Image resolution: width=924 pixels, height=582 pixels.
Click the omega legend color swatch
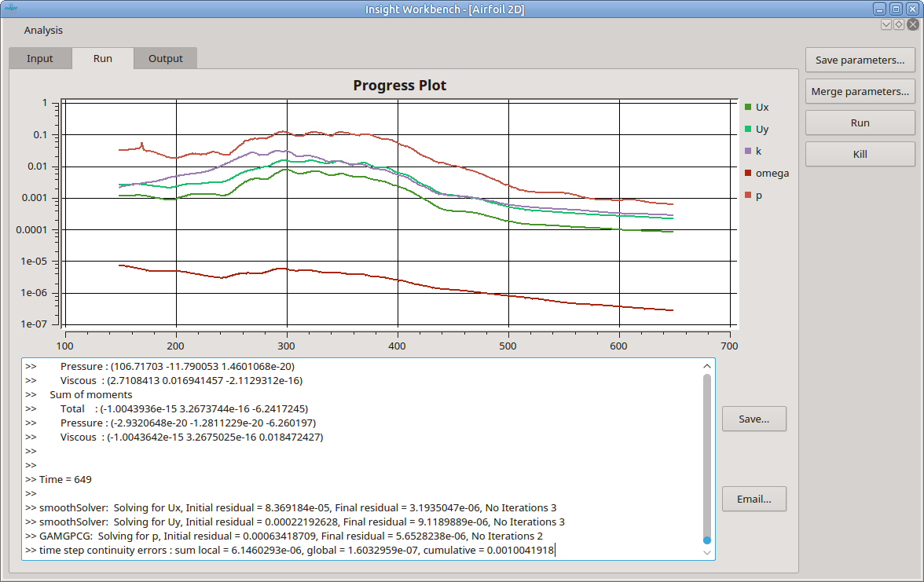[x=748, y=174]
